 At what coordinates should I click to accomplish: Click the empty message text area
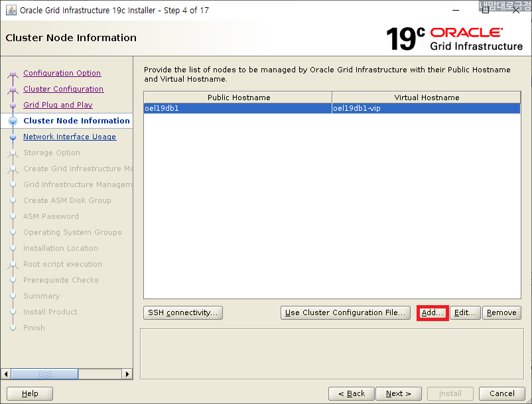[332, 354]
